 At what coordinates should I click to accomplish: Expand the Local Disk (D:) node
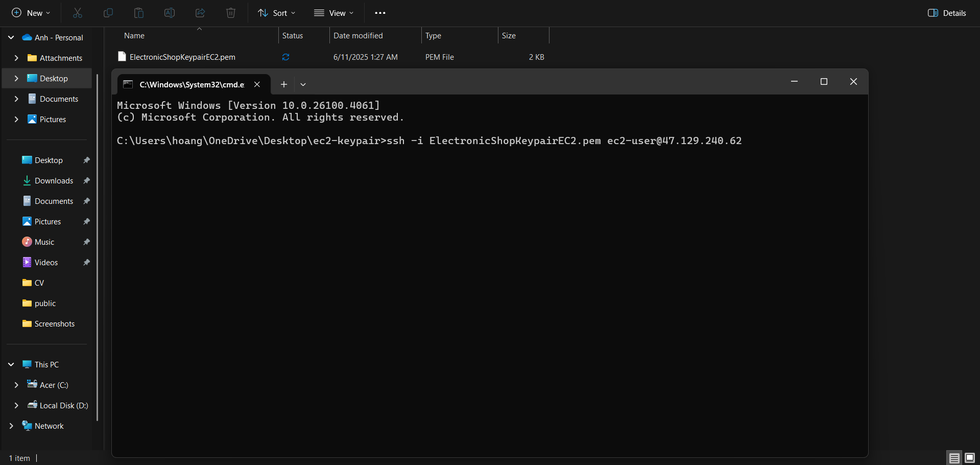pyautogui.click(x=16, y=405)
